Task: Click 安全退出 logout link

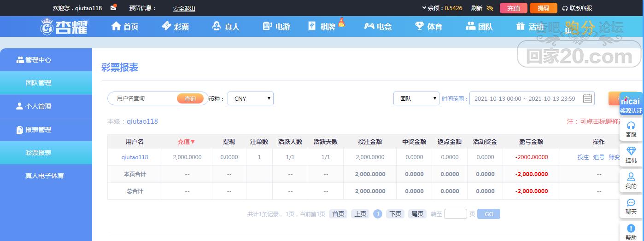Action: [184, 8]
